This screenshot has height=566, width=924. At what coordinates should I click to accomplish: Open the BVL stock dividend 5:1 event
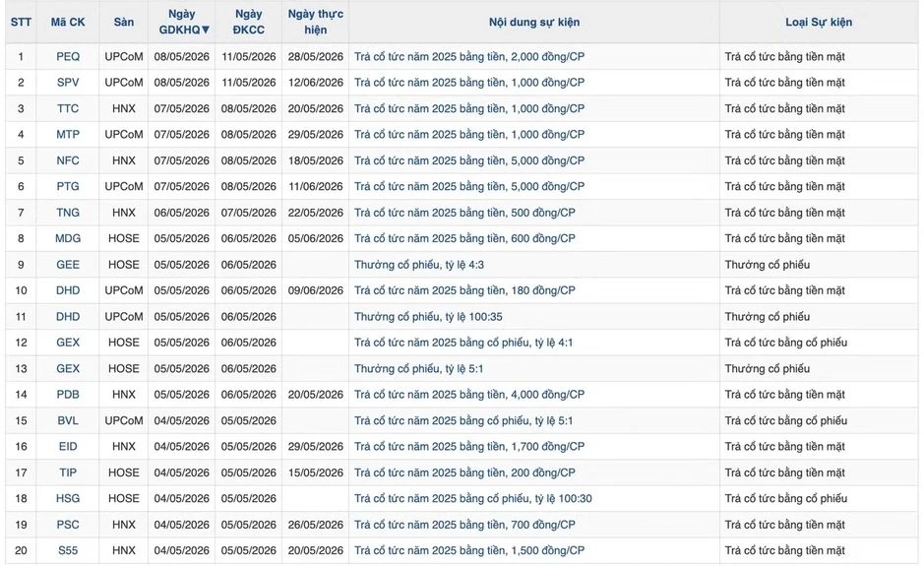(463, 420)
